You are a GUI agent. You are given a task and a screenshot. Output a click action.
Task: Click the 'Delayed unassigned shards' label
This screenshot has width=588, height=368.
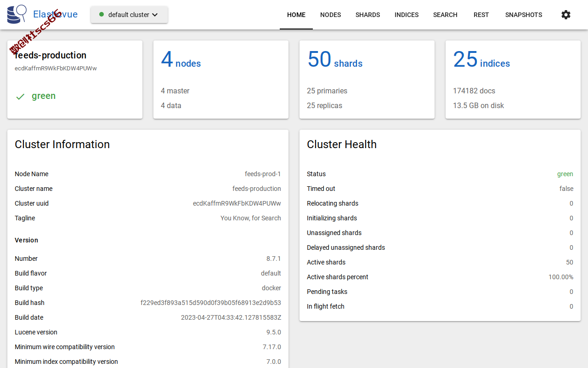[346, 247]
